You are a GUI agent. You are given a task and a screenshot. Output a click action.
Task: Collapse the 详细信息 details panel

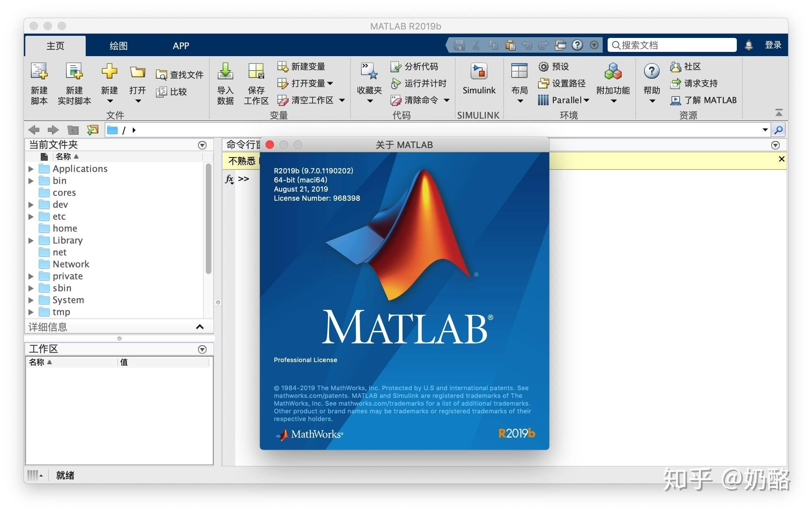point(200,327)
